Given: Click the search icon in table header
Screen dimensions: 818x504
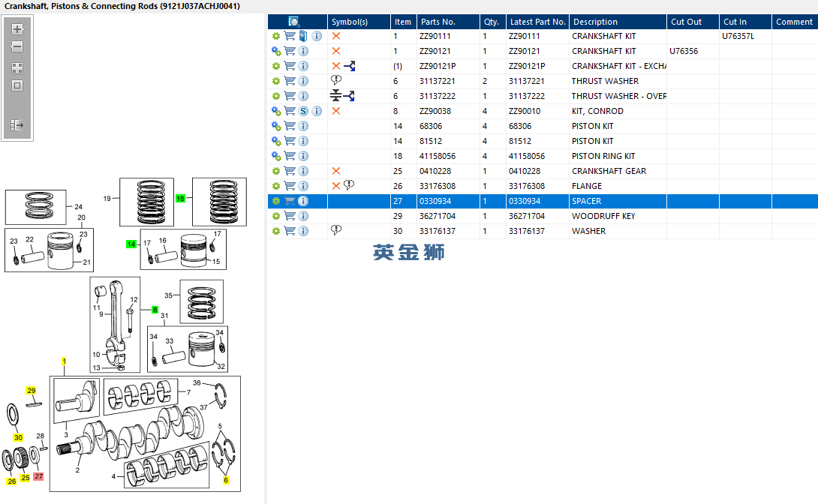Looking at the screenshot, I should tap(294, 22).
